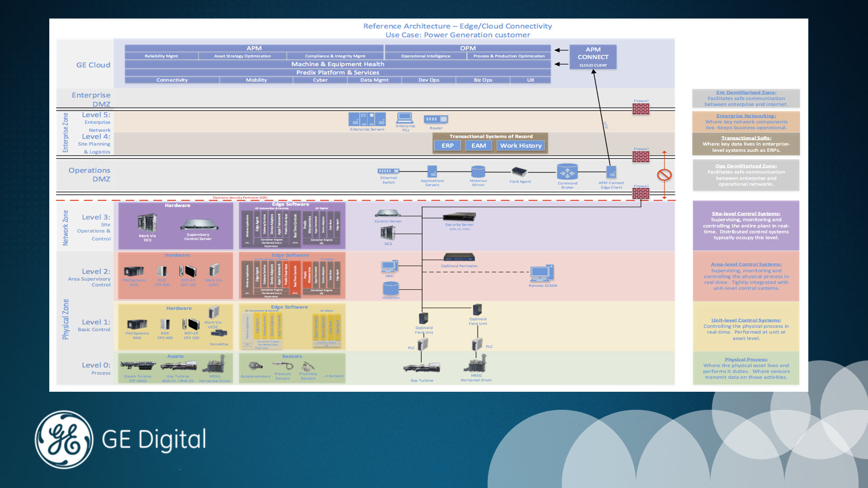Click the 'GE Digital' wordmark
868x488 pixels.
click(154, 440)
